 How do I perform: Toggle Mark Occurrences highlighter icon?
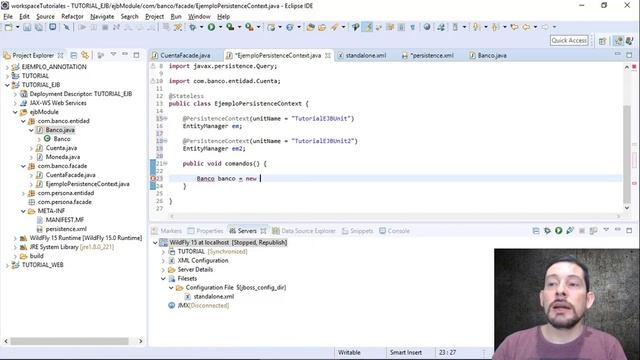(368, 27)
